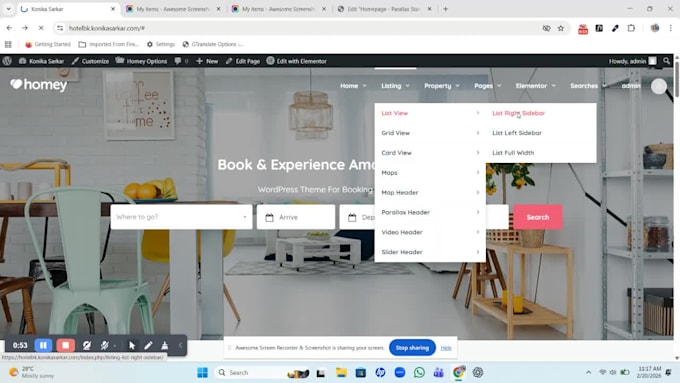Open a new browser tab
Image resolution: width=680 pixels, height=383 pixels.
(445, 9)
